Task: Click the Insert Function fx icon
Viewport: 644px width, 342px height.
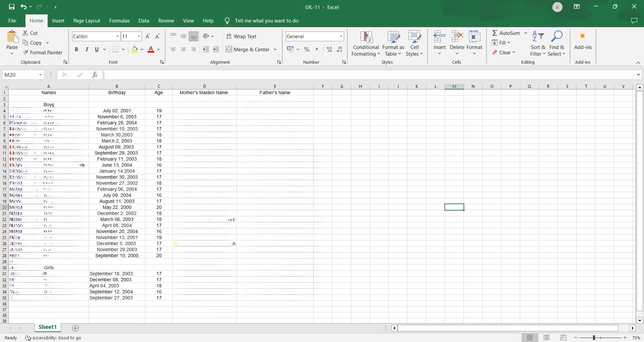Action: (x=95, y=75)
